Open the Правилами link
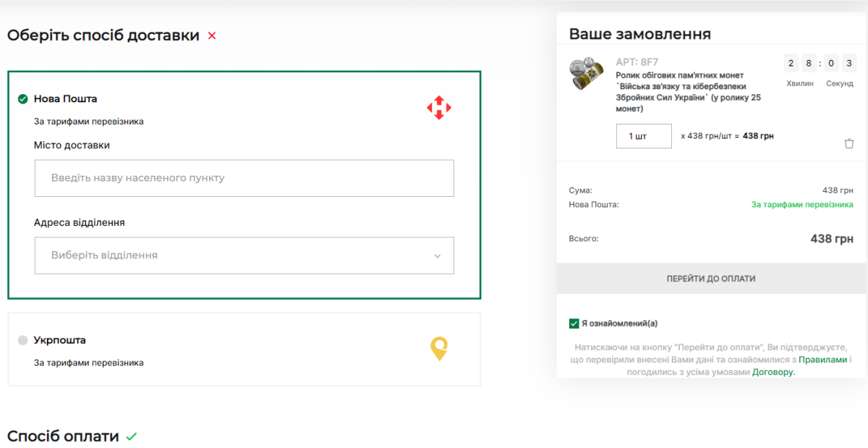Screen dimensions: 868x448 coord(822,360)
